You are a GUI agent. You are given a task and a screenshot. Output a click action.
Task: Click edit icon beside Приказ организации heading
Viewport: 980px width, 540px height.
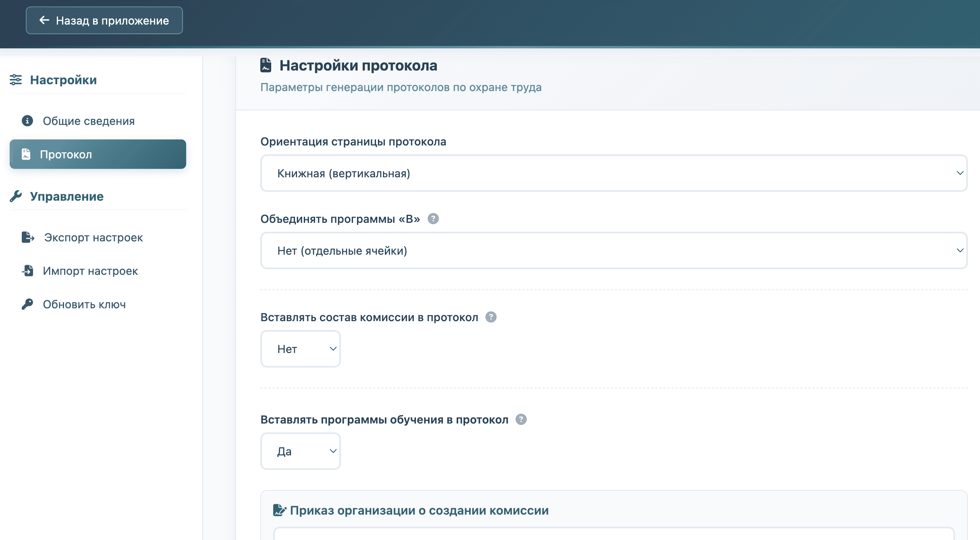pyautogui.click(x=280, y=510)
